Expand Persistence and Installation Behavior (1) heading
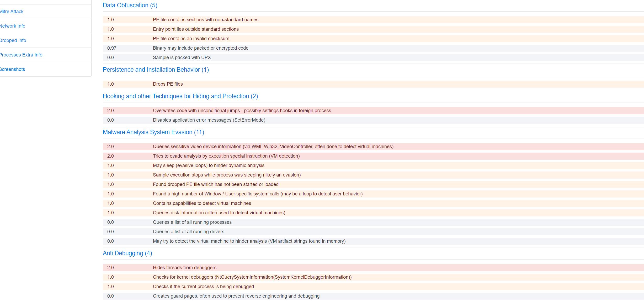Viewport: 644px width, 301px height. tap(156, 70)
